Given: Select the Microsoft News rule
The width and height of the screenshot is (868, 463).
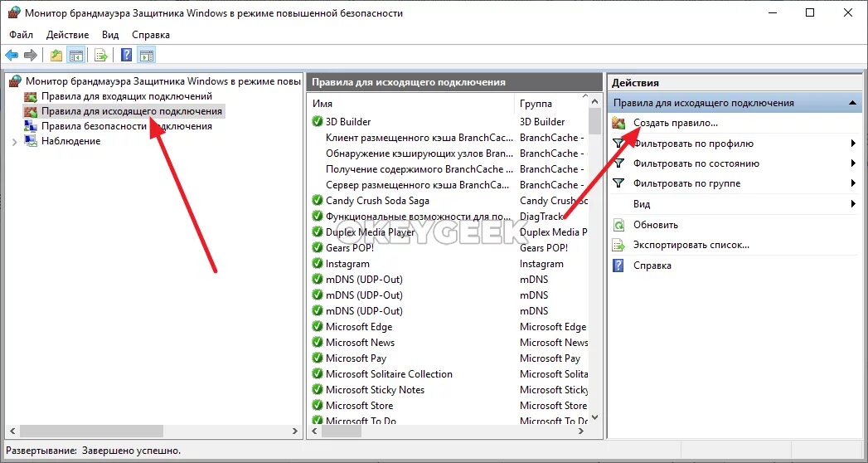Looking at the screenshot, I should pyautogui.click(x=360, y=342).
